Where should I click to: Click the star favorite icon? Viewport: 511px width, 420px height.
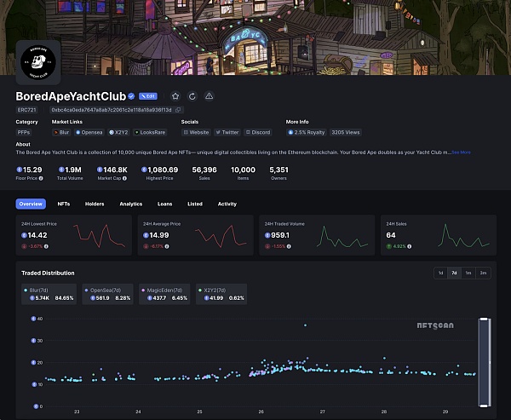(175, 96)
